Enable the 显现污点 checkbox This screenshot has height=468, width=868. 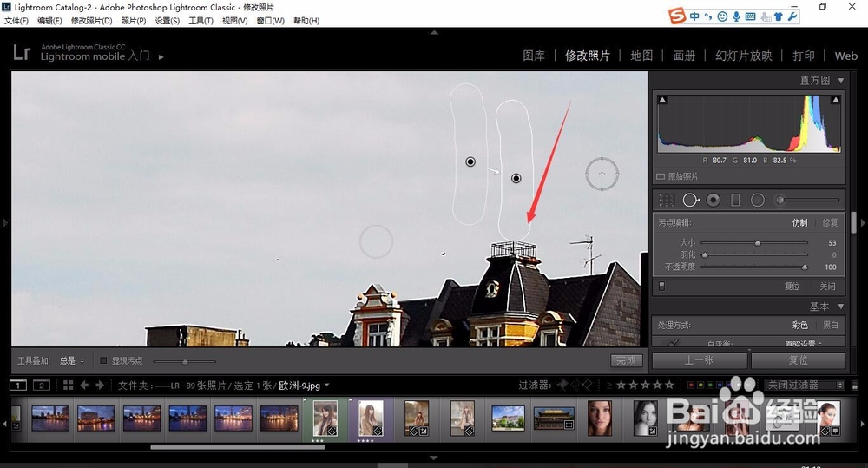point(103,360)
